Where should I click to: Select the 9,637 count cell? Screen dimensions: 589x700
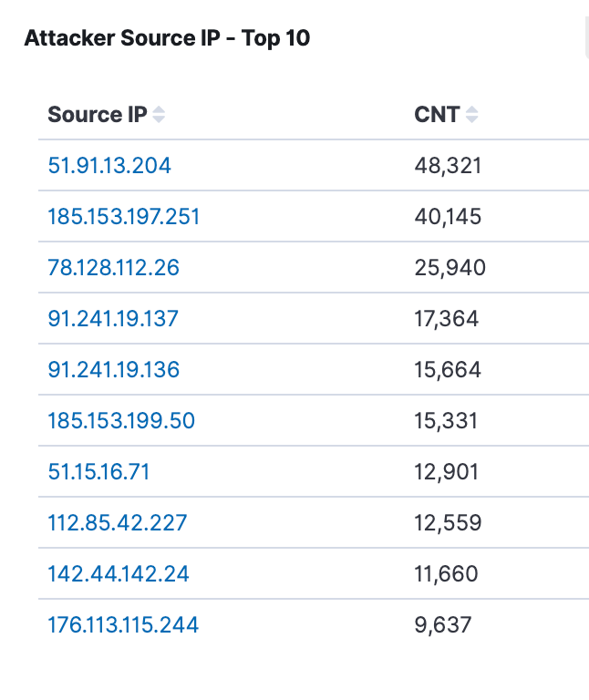pyautogui.click(x=443, y=625)
